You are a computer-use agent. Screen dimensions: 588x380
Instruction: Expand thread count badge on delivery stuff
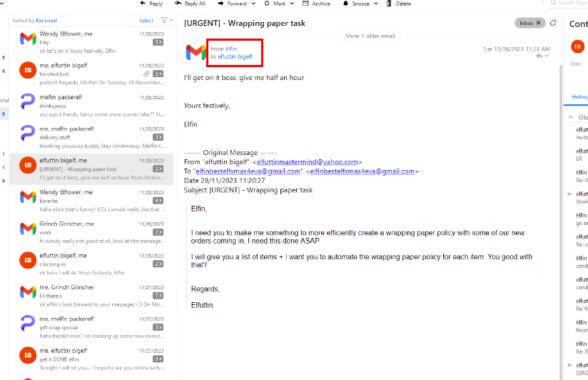[158, 137]
